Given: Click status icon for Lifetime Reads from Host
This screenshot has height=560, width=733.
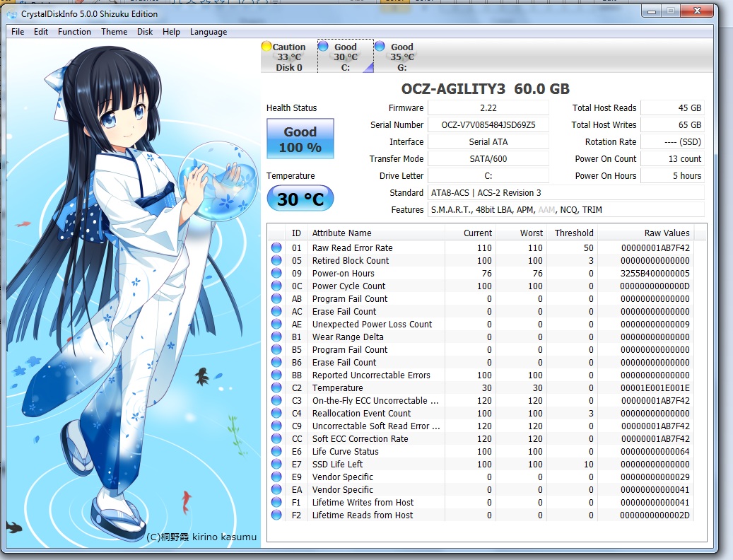Looking at the screenshot, I should (x=276, y=515).
